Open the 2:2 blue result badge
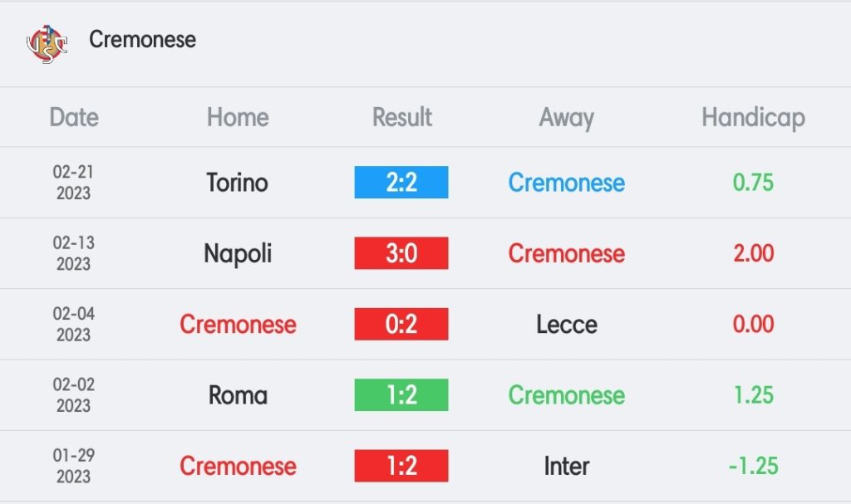 click(401, 183)
